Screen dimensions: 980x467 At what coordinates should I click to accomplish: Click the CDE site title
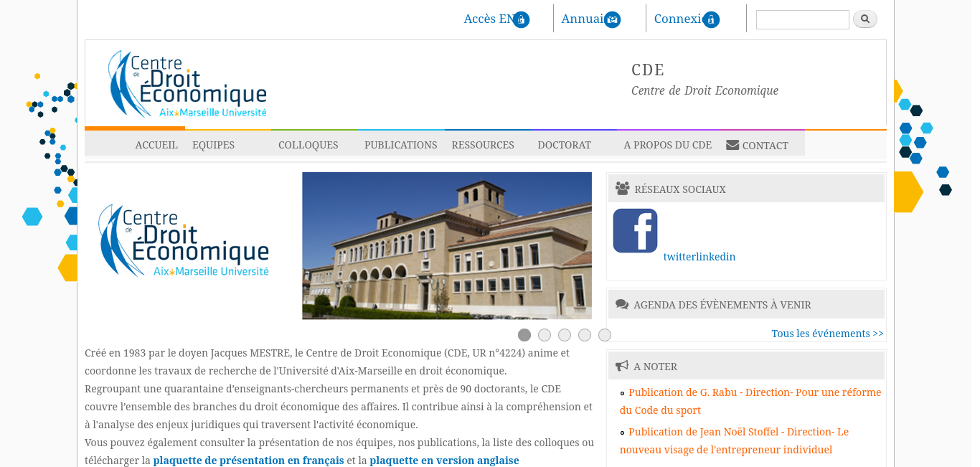[648, 70]
